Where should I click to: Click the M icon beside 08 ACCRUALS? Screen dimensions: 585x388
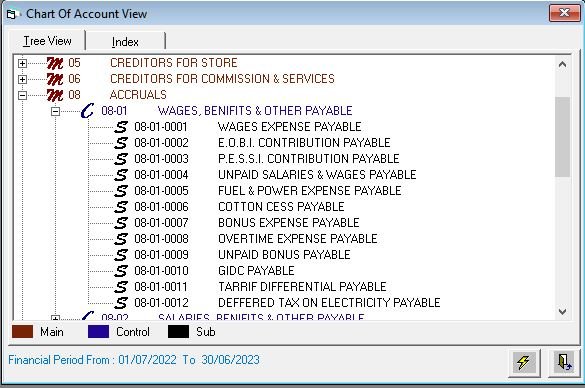click(x=55, y=95)
